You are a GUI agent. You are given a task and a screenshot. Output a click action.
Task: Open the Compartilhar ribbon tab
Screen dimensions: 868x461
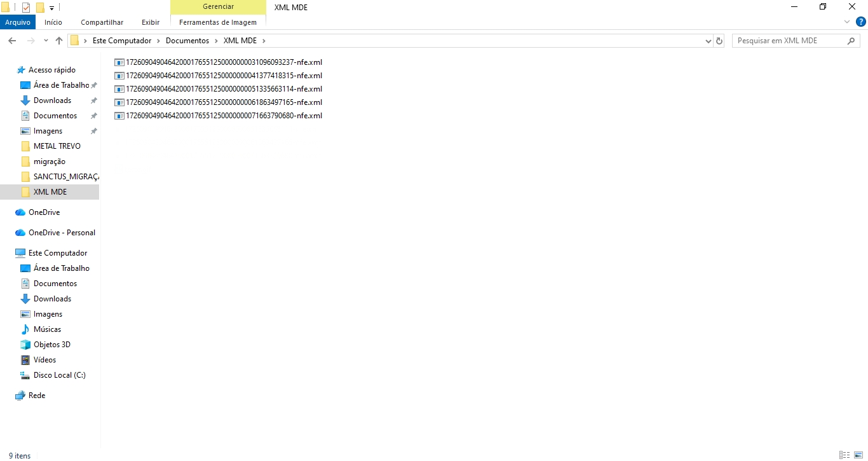point(102,22)
